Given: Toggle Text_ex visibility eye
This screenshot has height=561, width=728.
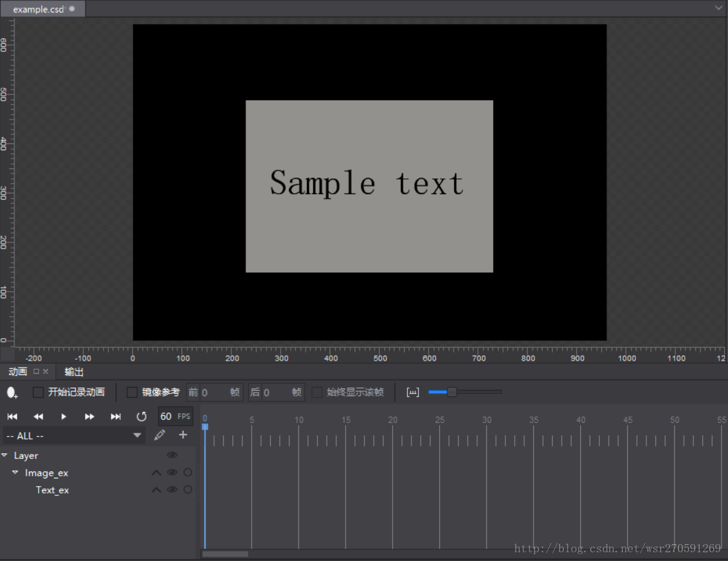Looking at the screenshot, I should pos(172,490).
